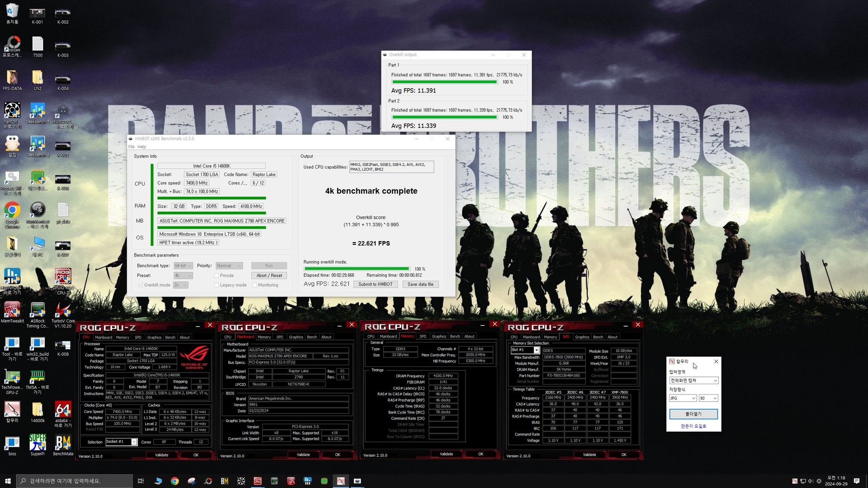Enable the Monitoring checkbox
This screenshot has height=488, width=868.
point(255,285)
